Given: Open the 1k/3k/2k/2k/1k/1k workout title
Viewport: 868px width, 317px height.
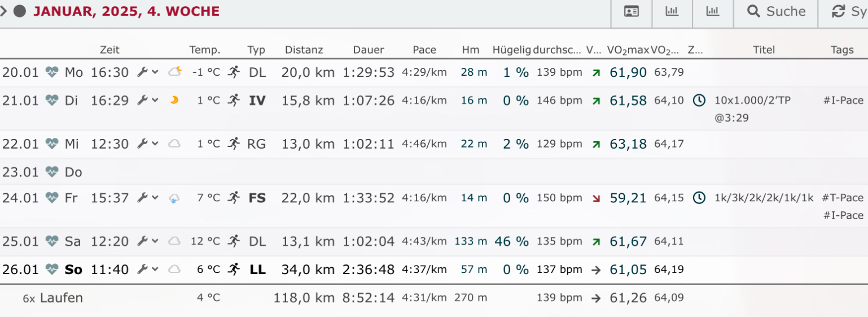Looking at the screenshot, I should 764,198.
